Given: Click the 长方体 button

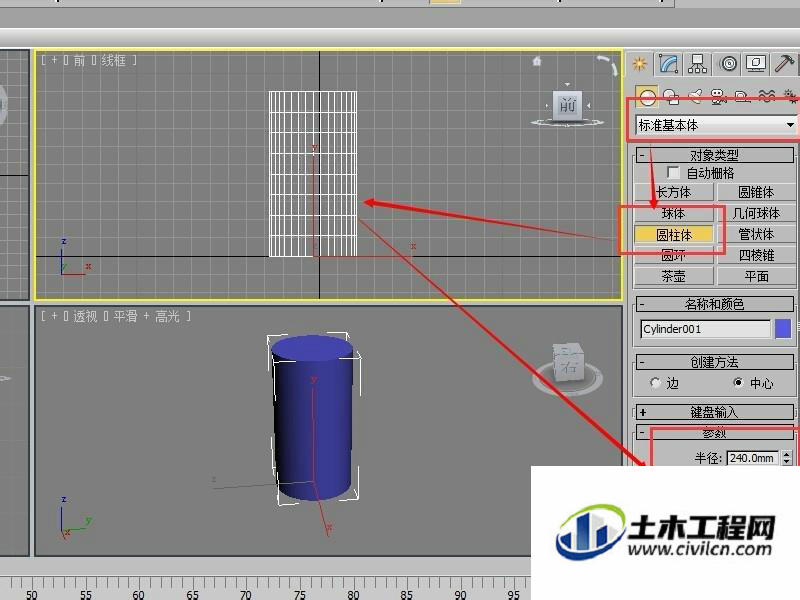Looking at the screenshot, I should tap(673, 192).
